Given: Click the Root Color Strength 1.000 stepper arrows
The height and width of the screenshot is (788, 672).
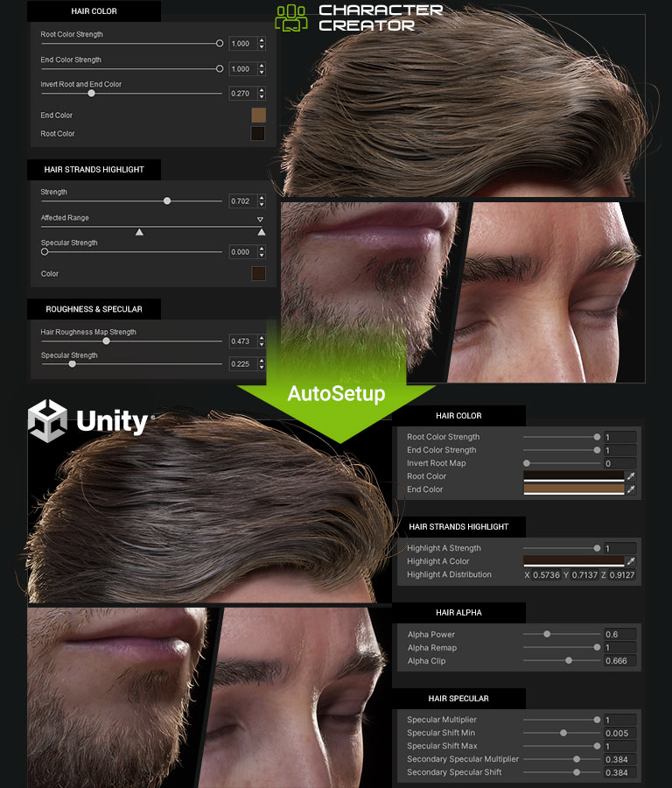Looking at the screenshot, I should [261, 43].
